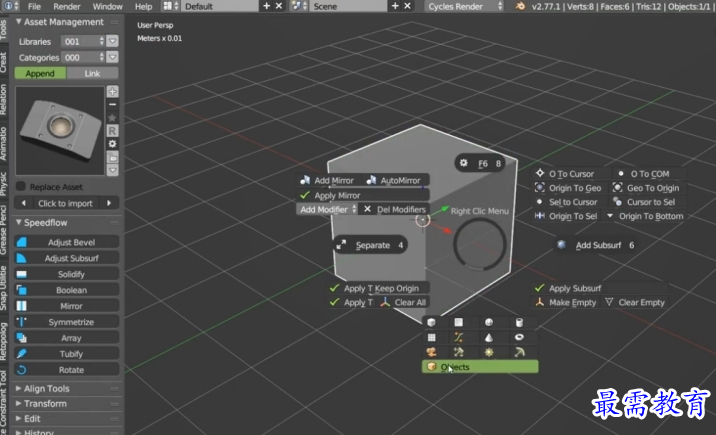Click the folder icon below the asset gear
This screenshot has width=716, height=435.
coord(112,157)
